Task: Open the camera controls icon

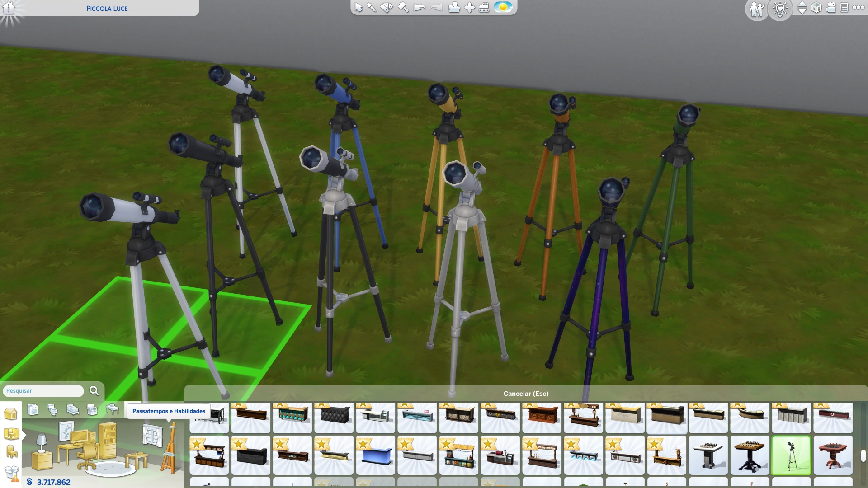Action: coord(831,8)
